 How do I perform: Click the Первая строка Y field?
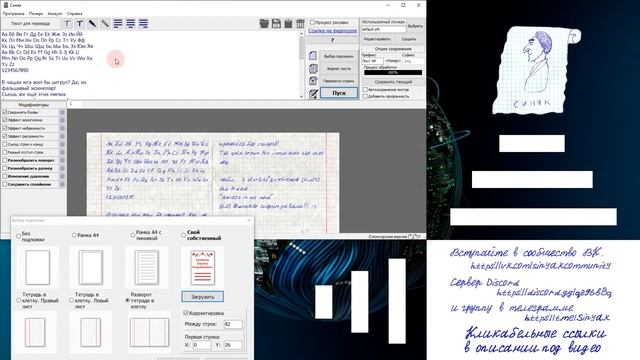tap(233, 345)
